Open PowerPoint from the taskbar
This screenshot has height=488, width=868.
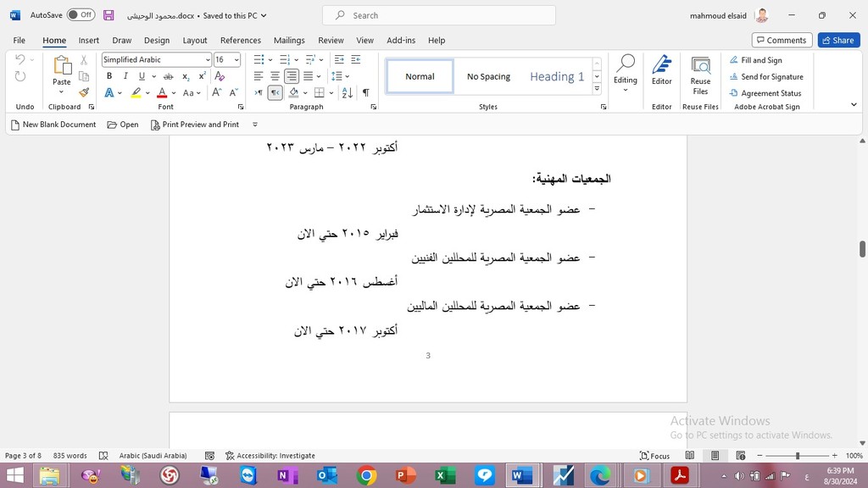(406, 475)
